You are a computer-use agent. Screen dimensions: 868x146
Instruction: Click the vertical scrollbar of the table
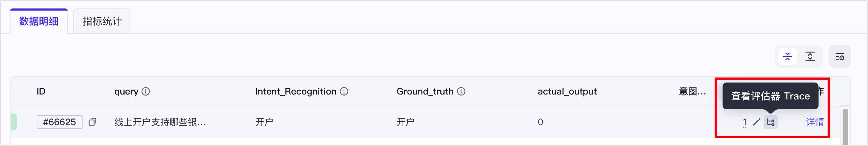pyautogui.click(x=845, y=127)
